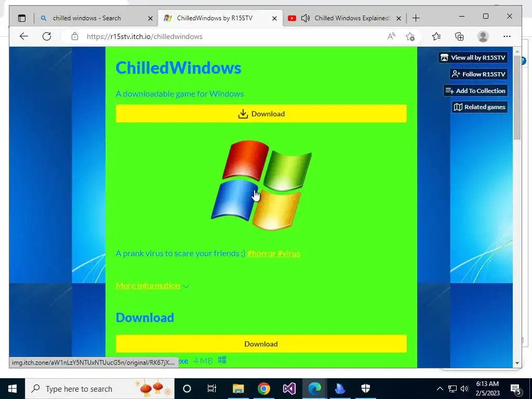The height and width of the screenshot is (399, 532).
Task: Click the scrollbar down arrow
Action: click(517, 363)
